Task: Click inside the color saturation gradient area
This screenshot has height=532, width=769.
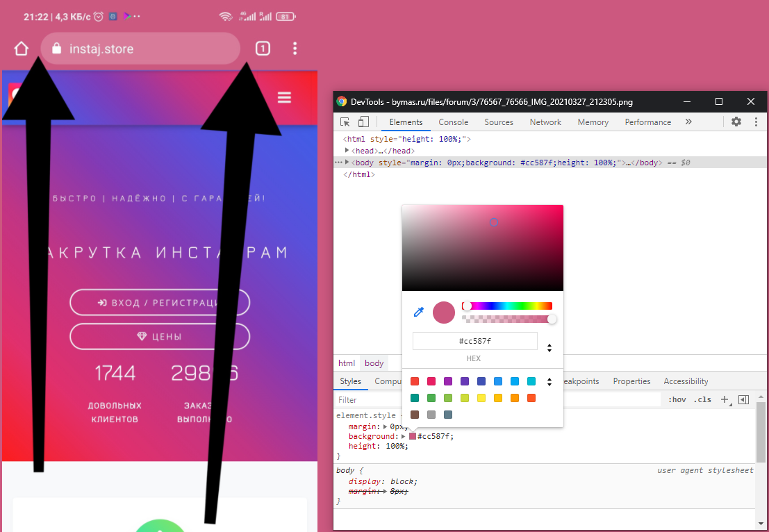Action: (483, 248)
